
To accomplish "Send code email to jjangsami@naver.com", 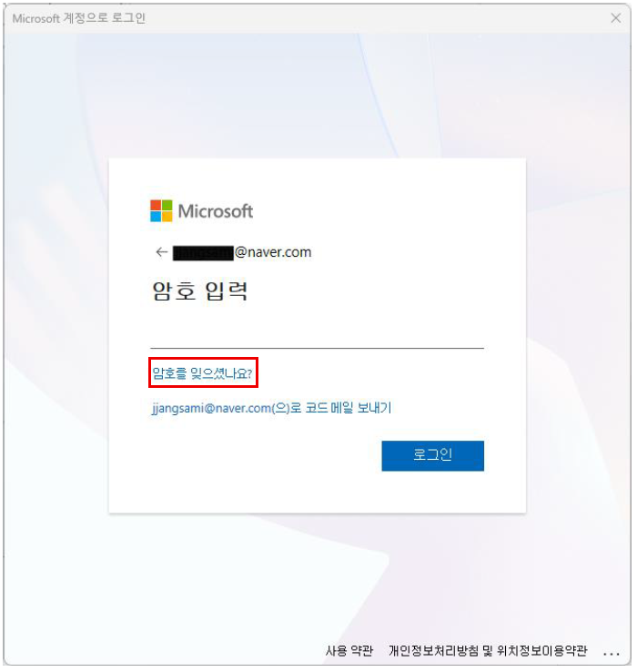I will click(x=271, y=408).
